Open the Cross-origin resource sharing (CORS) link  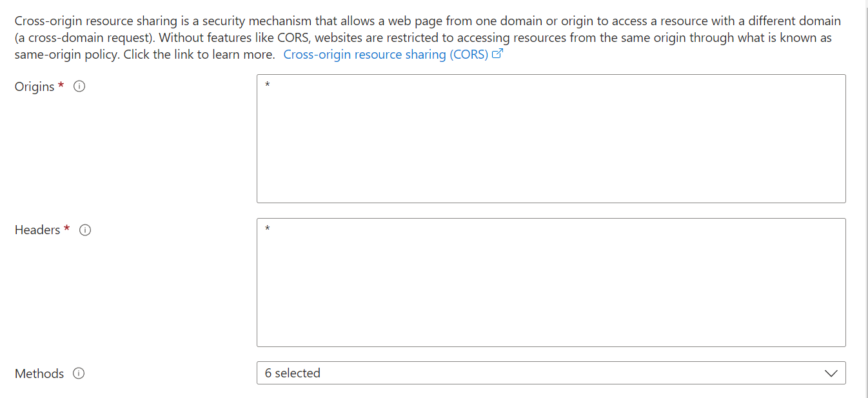pos(386,54)
